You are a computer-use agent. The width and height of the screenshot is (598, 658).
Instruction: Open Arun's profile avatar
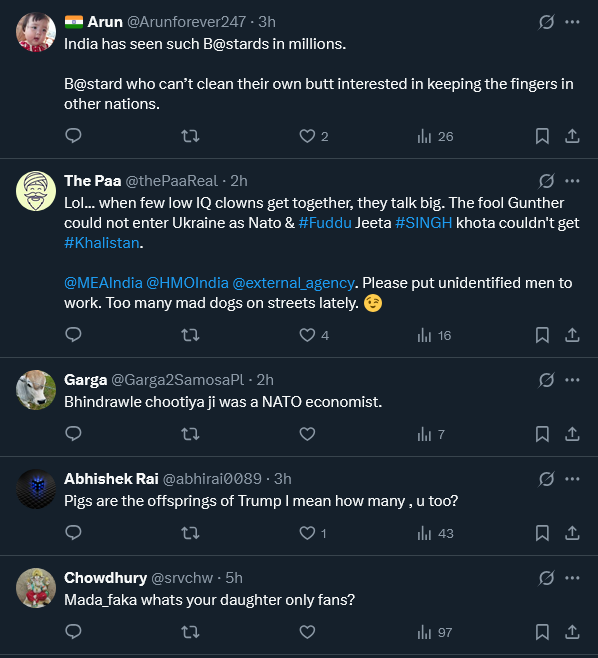pos(36,32)
